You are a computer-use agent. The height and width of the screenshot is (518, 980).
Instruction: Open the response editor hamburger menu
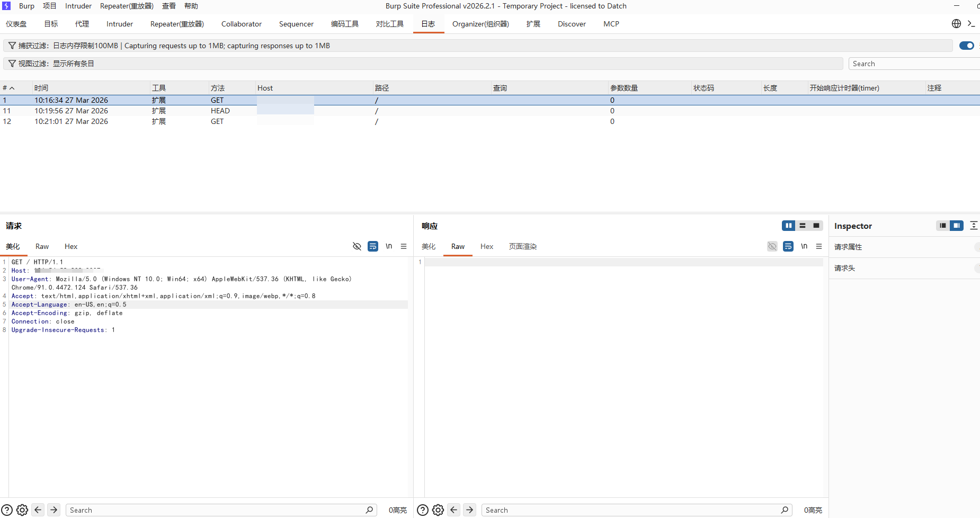click(819, 246)
